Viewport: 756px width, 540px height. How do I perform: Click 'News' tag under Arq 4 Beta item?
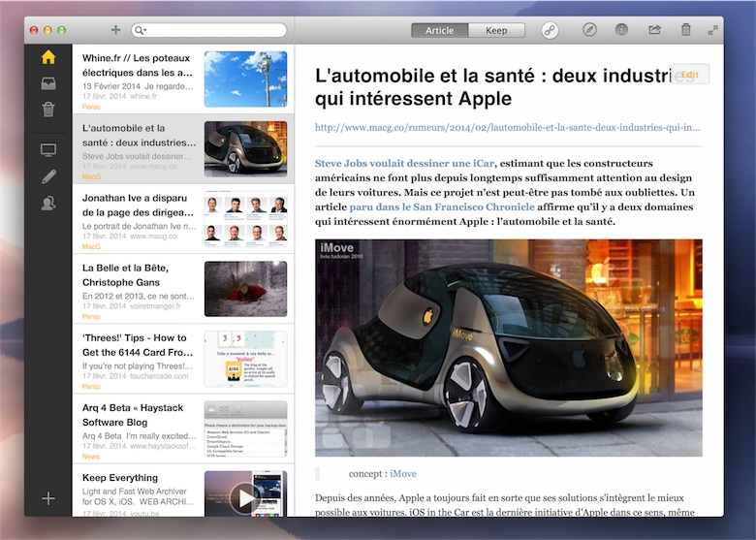pyautogui.click(x=91, y=456)
